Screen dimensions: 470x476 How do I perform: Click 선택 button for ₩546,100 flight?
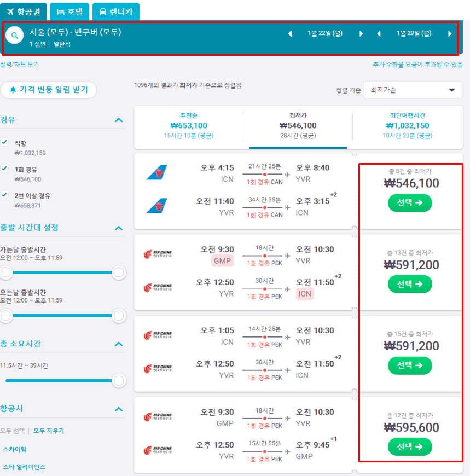(410, 203)
